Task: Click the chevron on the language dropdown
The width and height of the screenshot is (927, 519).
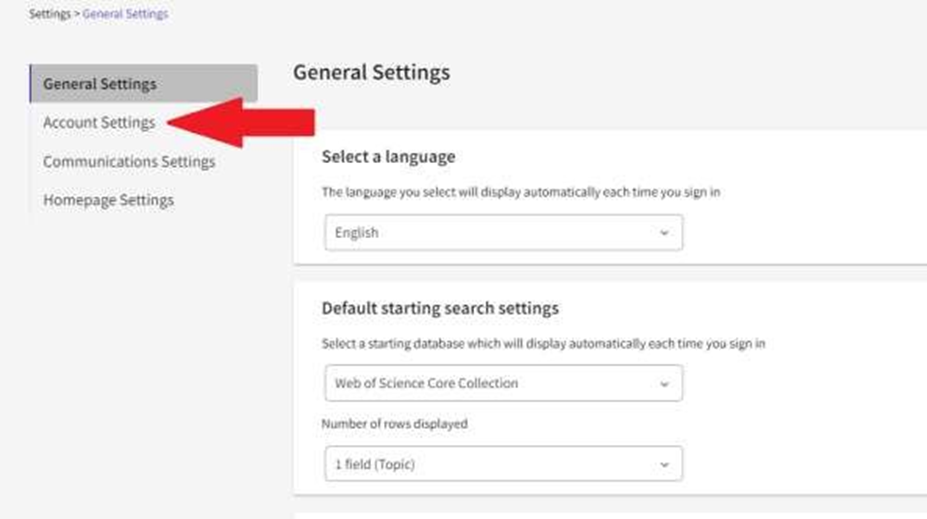Action: tap(664, 233)
